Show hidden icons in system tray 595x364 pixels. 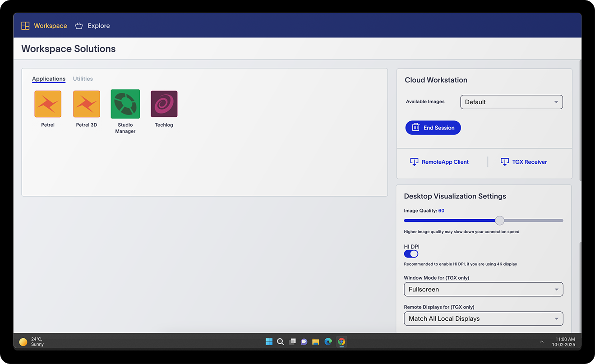click(541, 342)
